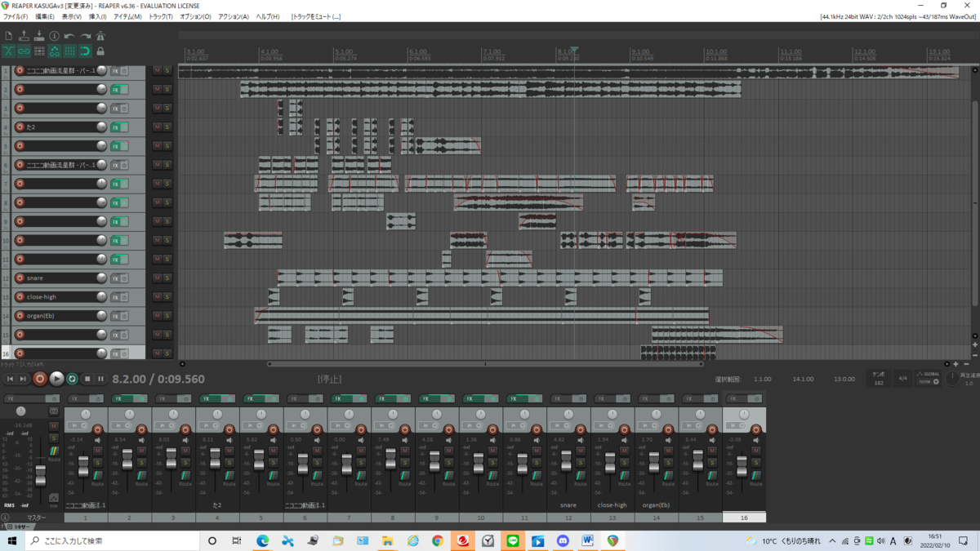This screenshot has height=551, width=980.
Task: Open FX for track た2 in track panel
Action: 115,127
